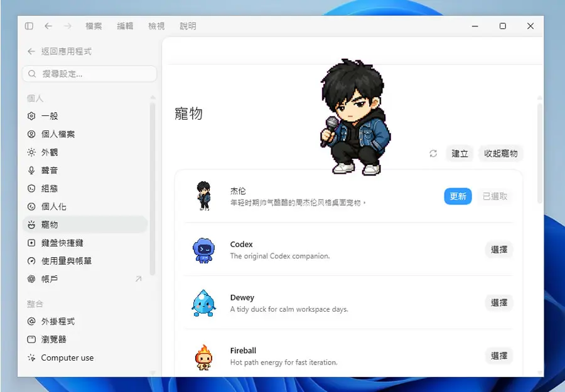Open the 外掛程式 settings item
565x392 pixels.
pos(85,321)
